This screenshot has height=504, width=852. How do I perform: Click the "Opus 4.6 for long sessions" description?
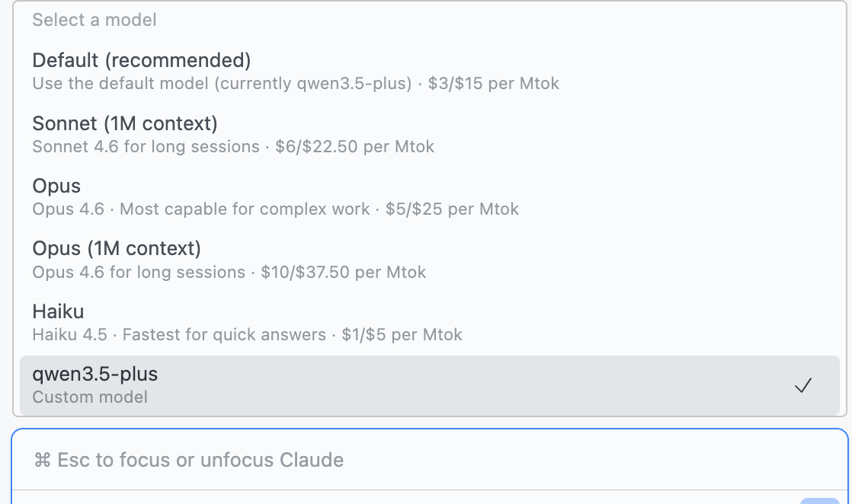(x=139, y=272)
